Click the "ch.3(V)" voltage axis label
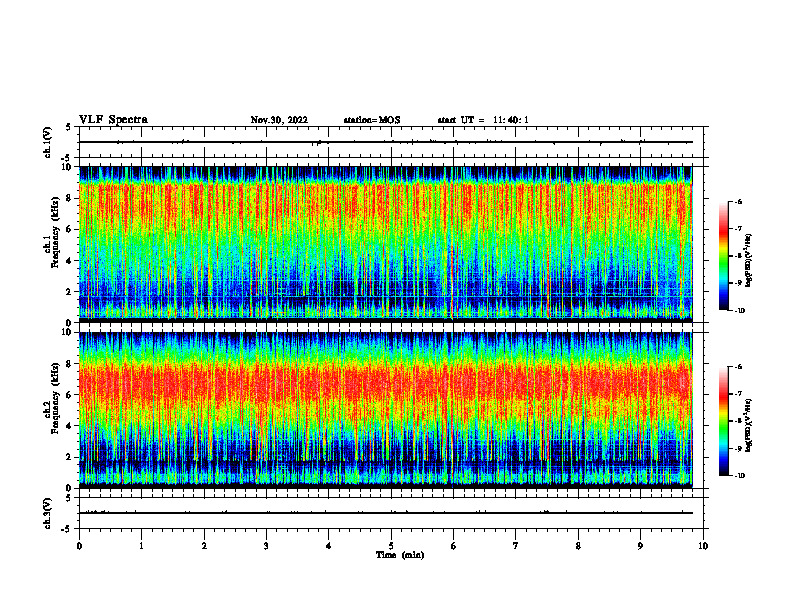Image resolution: width=792 pixels, height=612 pixels. pos(48,513)
